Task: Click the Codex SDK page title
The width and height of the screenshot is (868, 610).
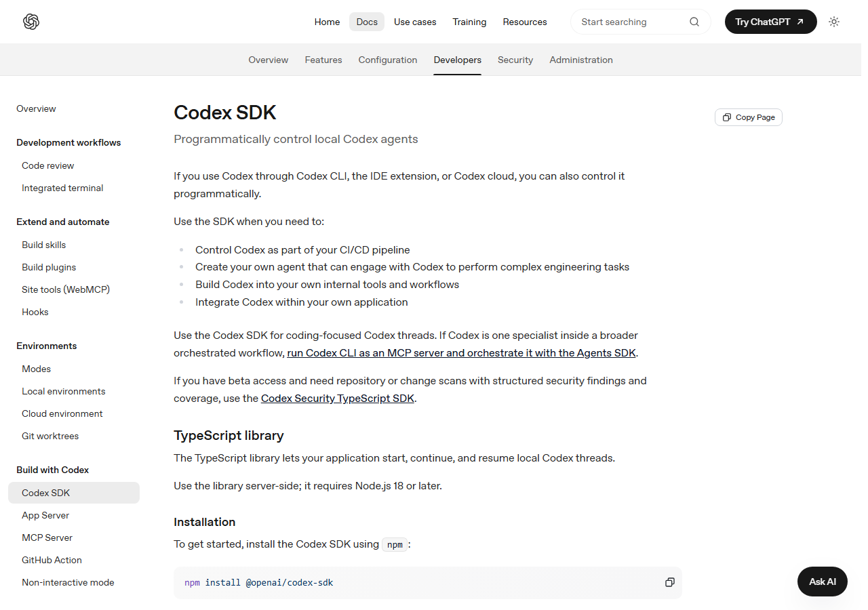Action: (x=225, y=113)
